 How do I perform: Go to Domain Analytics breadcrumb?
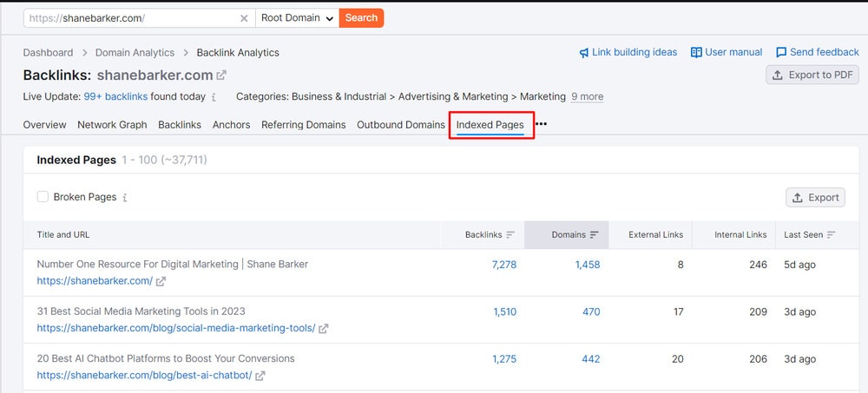pyautogui.click(x=135, y=53)
